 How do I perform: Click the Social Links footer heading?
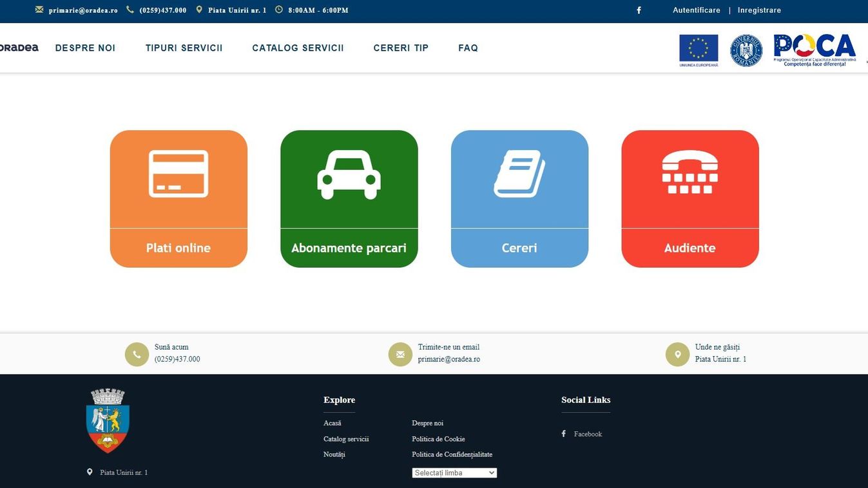(x=586, y=400)
